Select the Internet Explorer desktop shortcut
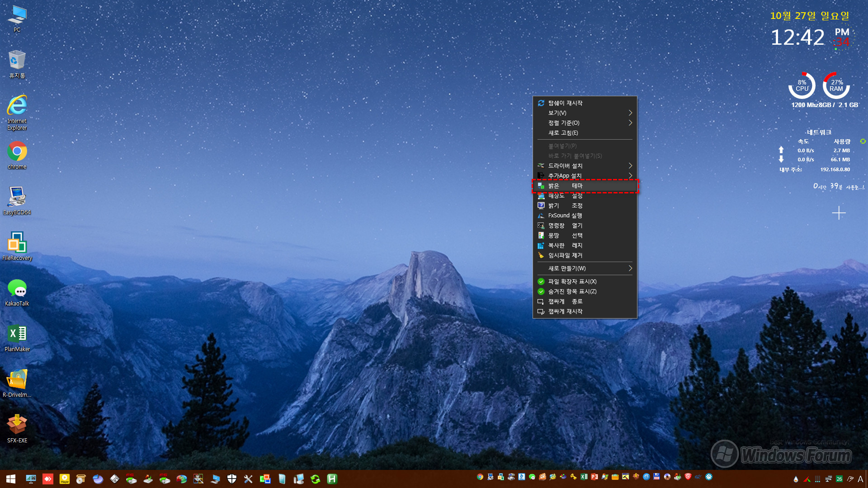868x488 pixels. [17, 113]
